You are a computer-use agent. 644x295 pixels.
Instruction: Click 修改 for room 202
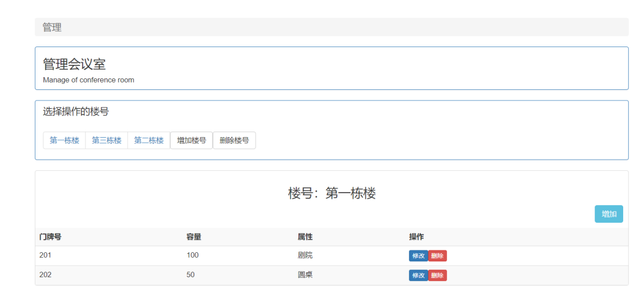pos(418,275)
